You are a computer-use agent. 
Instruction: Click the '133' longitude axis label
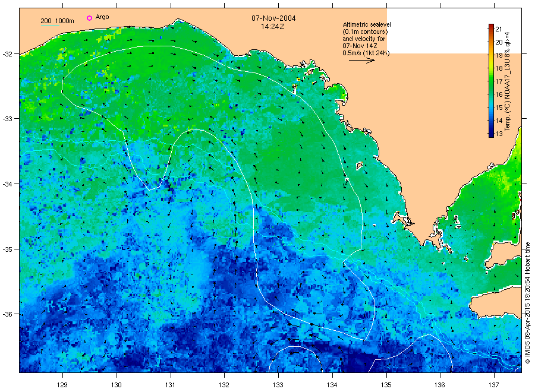click(278, 385)
